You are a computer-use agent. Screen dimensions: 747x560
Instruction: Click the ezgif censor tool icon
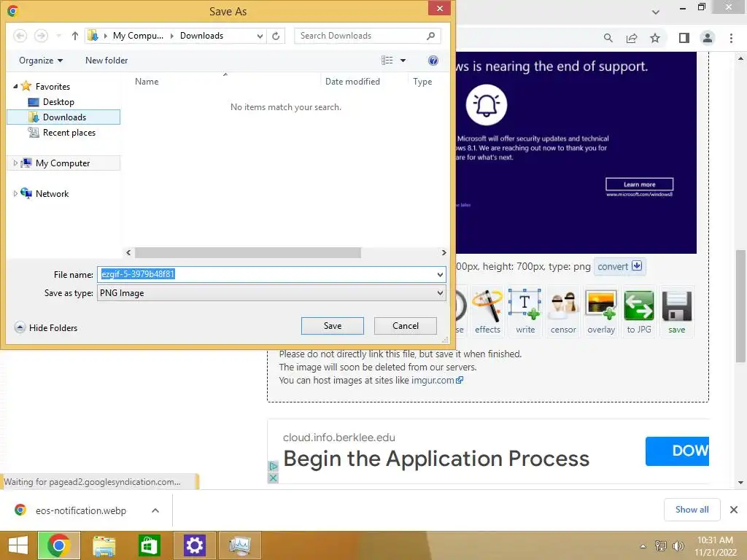click(x=563, y=312)
